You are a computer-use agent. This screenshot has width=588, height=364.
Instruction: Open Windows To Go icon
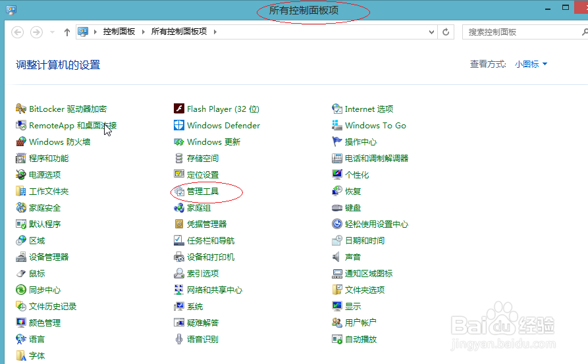(x=337, y=126)
